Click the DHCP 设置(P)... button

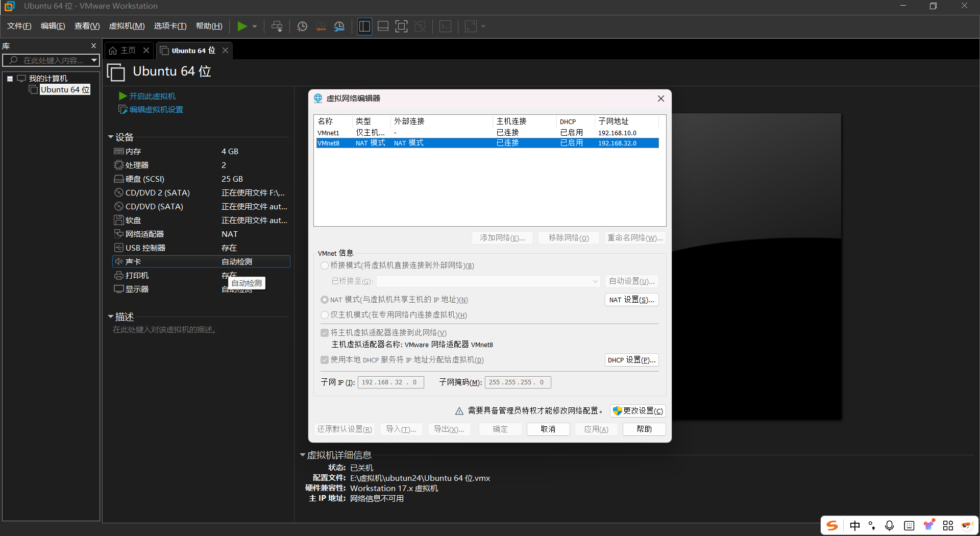coord(631,360)
